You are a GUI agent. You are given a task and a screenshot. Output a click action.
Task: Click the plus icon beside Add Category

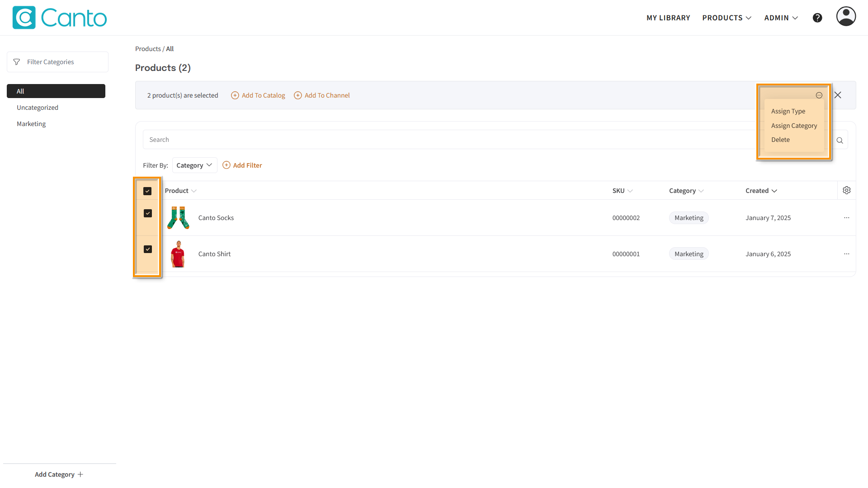(80, 474)
